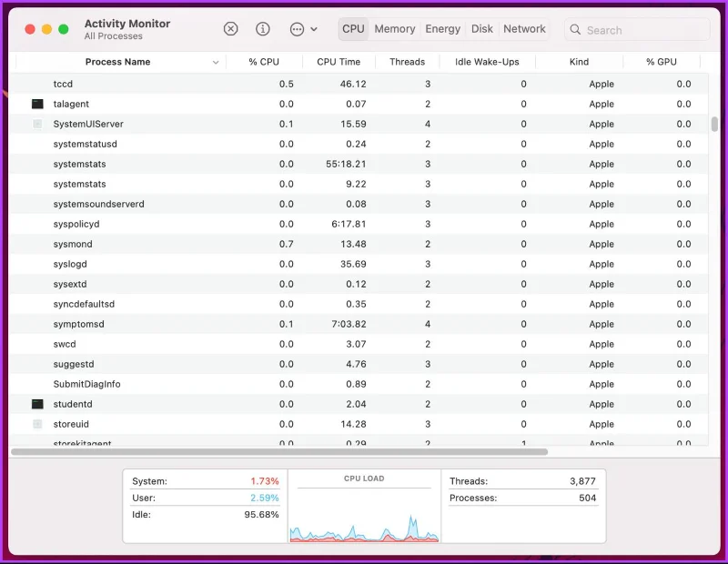The image size is (728, 564).
Task: Click the System 1.73% value
Action: 265,481
